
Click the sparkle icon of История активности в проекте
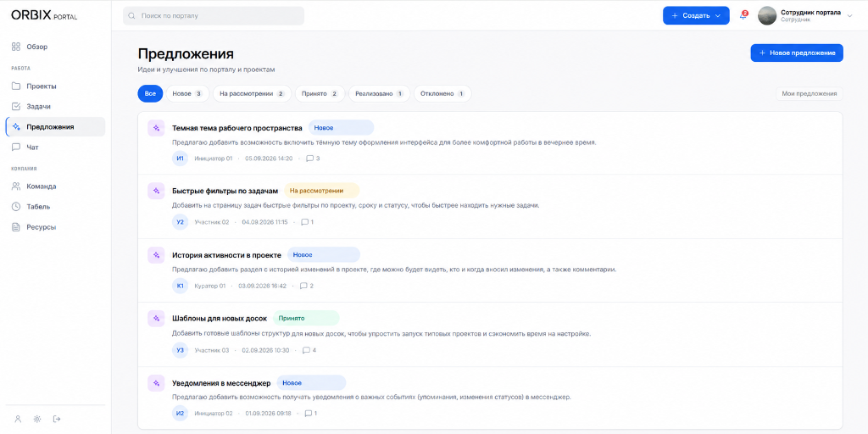[156, 255]
